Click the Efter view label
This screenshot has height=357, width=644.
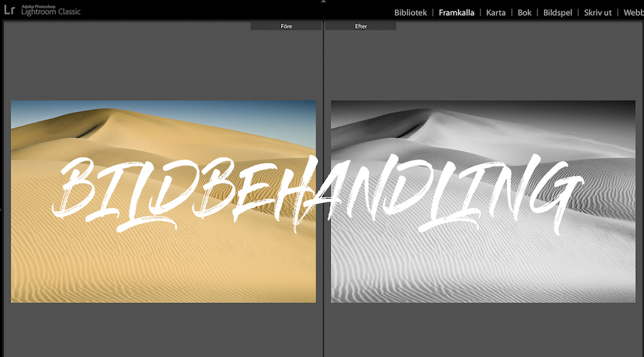tap(360, 26)
